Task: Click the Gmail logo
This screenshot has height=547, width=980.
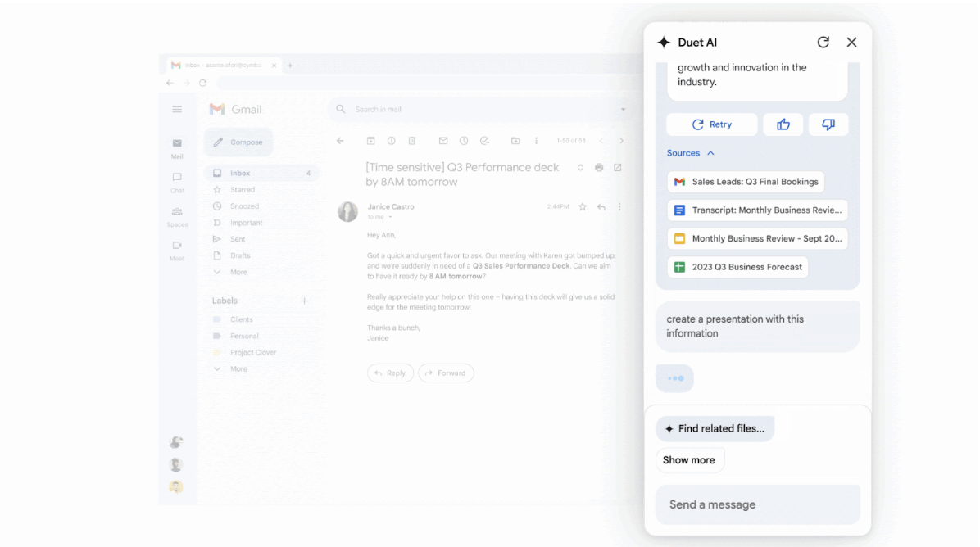Action: click(236, 109)
